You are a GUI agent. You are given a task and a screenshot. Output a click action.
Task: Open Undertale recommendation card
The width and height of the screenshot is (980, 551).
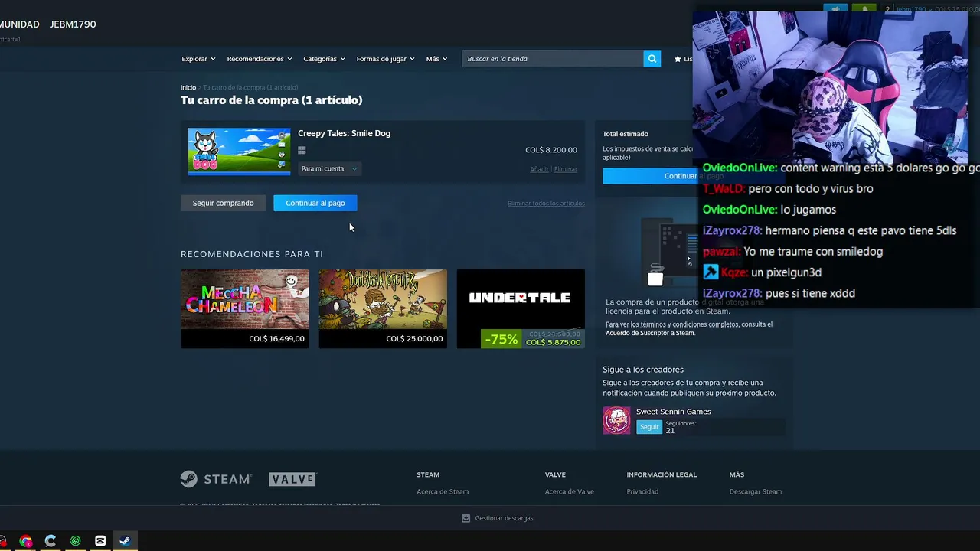tap(521, 308)
